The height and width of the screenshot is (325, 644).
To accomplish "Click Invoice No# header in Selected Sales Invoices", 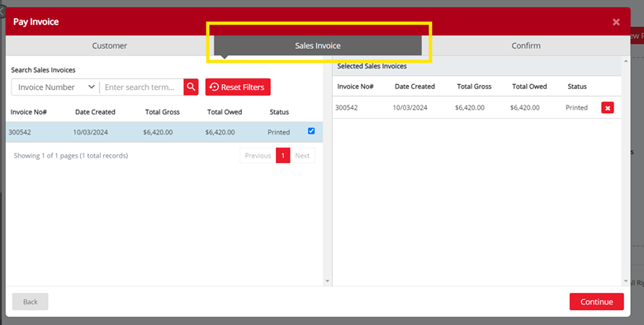I will coord(355,87).
